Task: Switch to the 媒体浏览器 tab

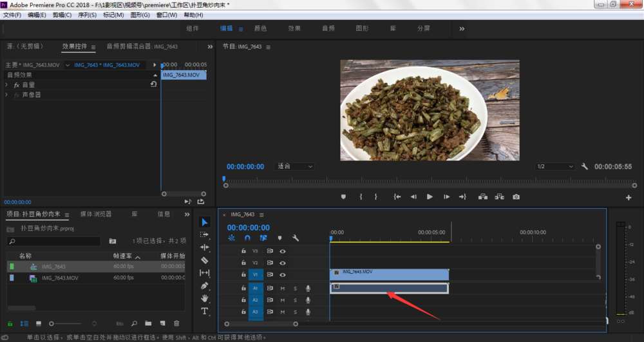Action: click(95, 214)
